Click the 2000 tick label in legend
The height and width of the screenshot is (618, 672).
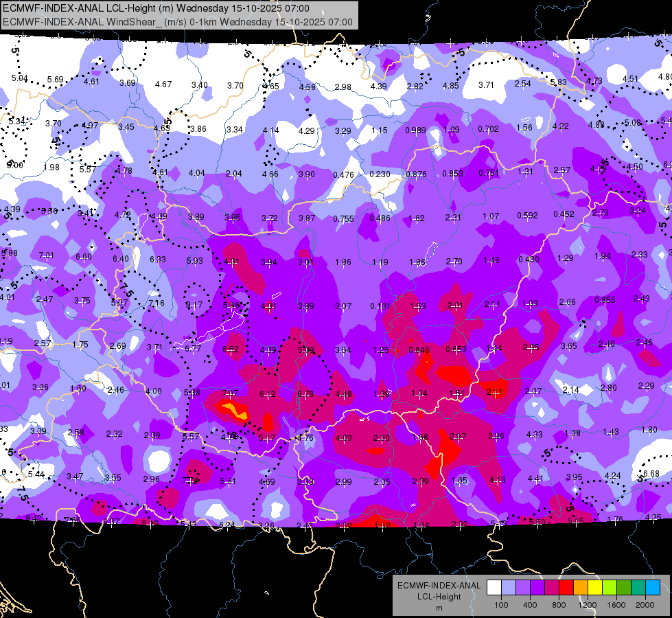tap(645, 605)
